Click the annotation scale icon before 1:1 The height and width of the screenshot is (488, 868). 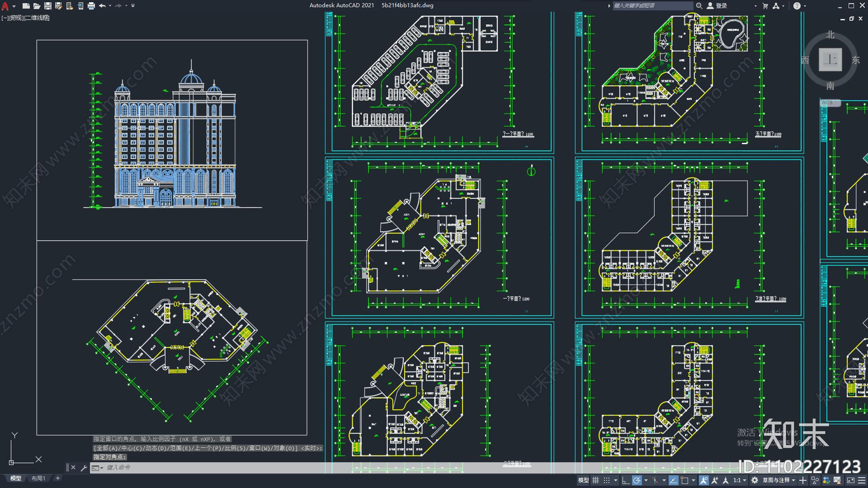click(x=725, y=480)
